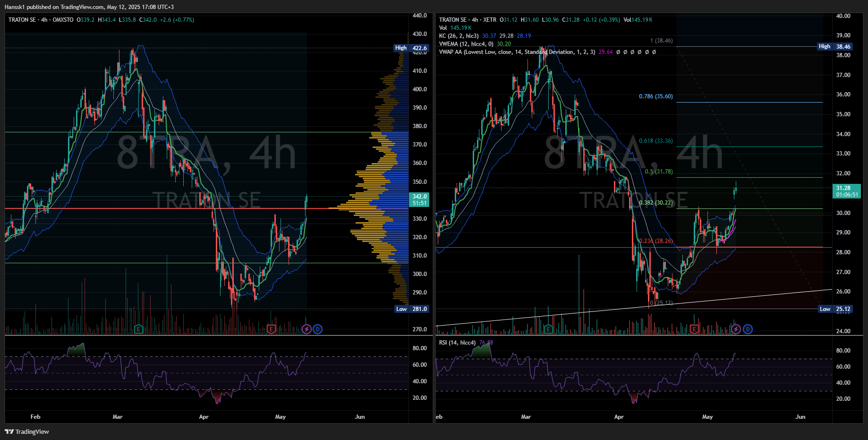Select the KC (26, 2, hlc3) indicator legend
Viewport: 868px width, 440px height.
tap(459, 36)
